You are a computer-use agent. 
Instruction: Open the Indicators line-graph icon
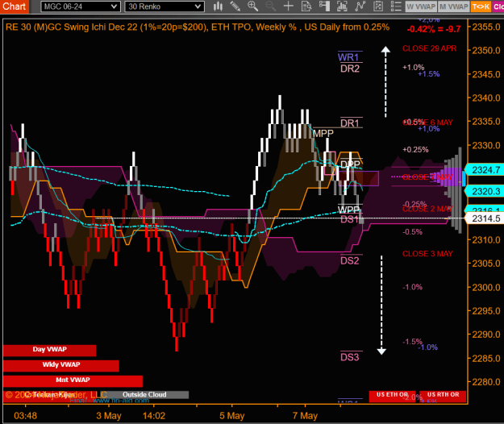360,6
